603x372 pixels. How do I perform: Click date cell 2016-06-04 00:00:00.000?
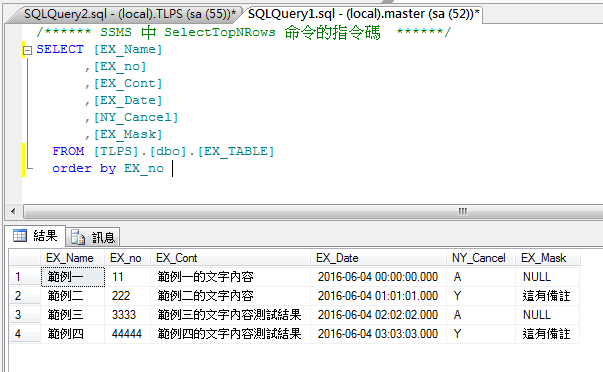[378, 277]
